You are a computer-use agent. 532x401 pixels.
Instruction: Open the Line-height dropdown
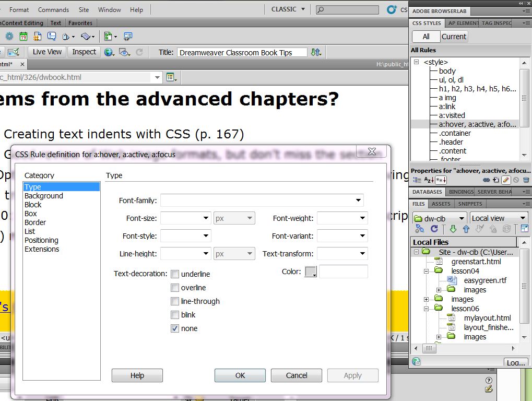(x=206, y=253)
